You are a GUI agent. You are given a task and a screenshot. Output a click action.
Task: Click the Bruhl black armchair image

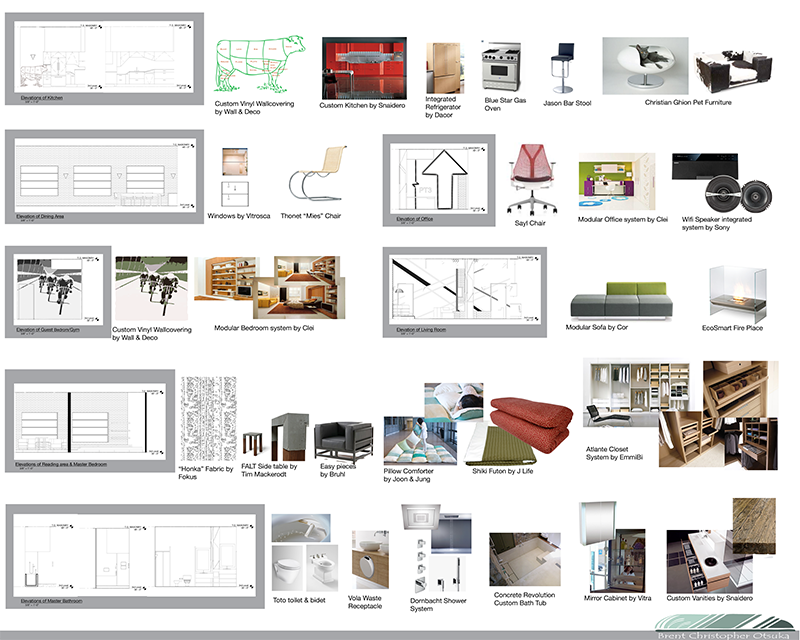point(344,443)
